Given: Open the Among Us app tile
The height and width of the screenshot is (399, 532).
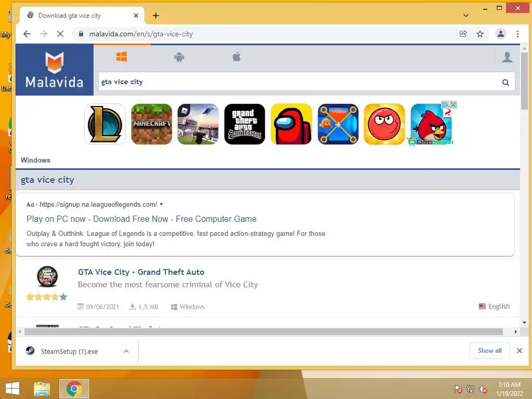Looking at the screenshot, I should click(x=291, y=124).
